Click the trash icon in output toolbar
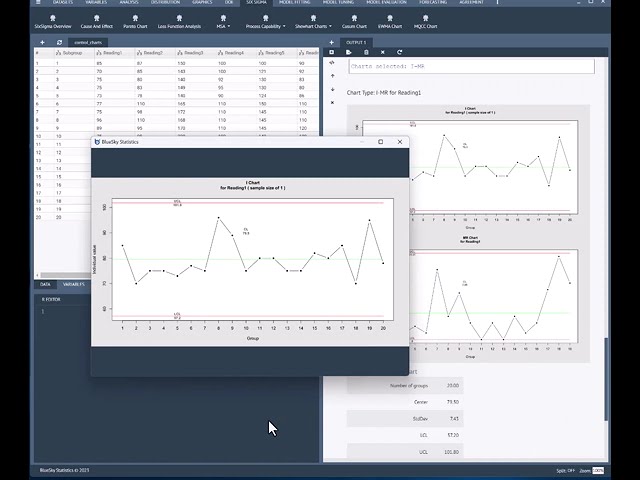 pos(366,52)
